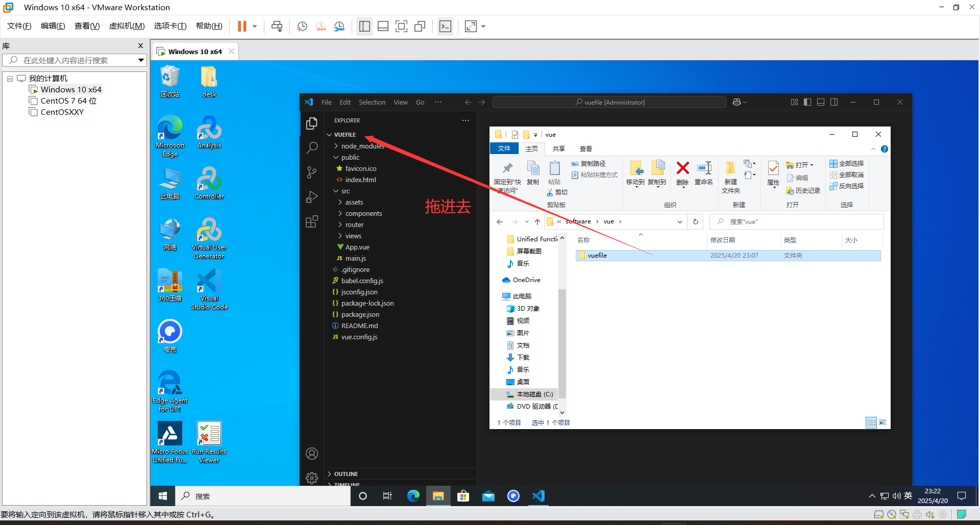Click Copy path (复制路径) in ribbon

pos(589,164)
